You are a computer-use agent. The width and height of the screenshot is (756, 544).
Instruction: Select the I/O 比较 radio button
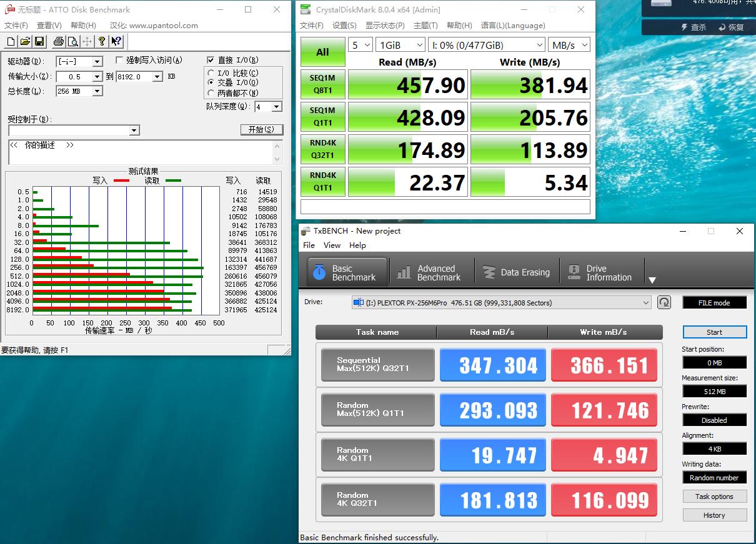click(x=211, y=73)
